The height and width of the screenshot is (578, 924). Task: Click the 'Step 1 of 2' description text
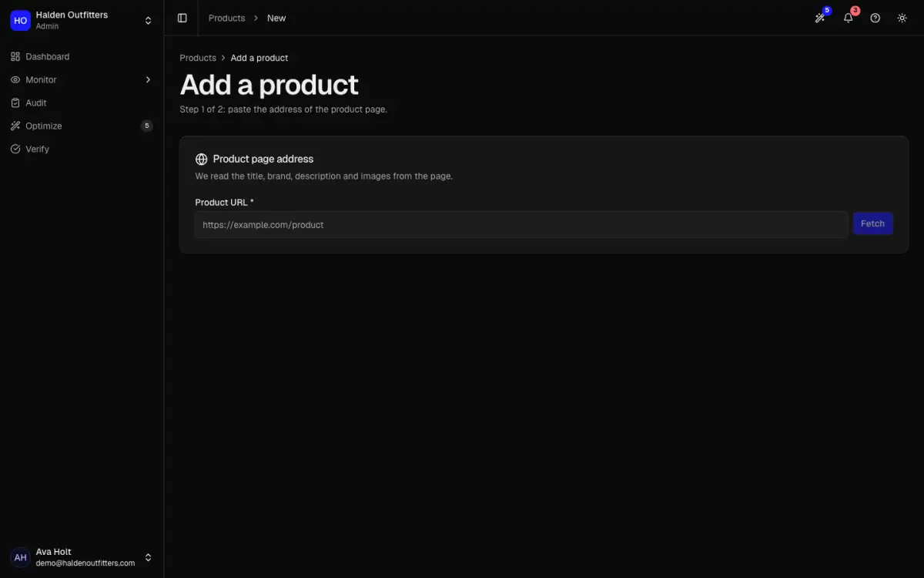coord(283,109)
